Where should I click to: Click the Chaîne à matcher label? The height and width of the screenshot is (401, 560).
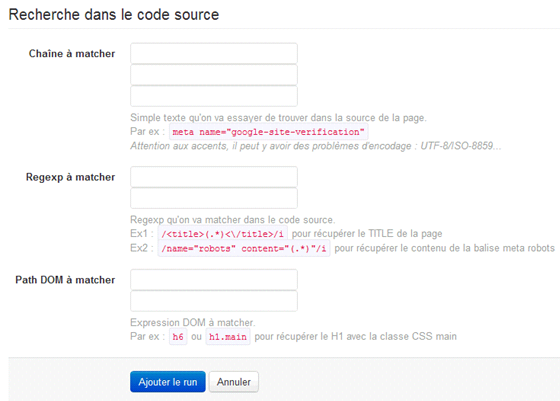click(x=72, y=54)
